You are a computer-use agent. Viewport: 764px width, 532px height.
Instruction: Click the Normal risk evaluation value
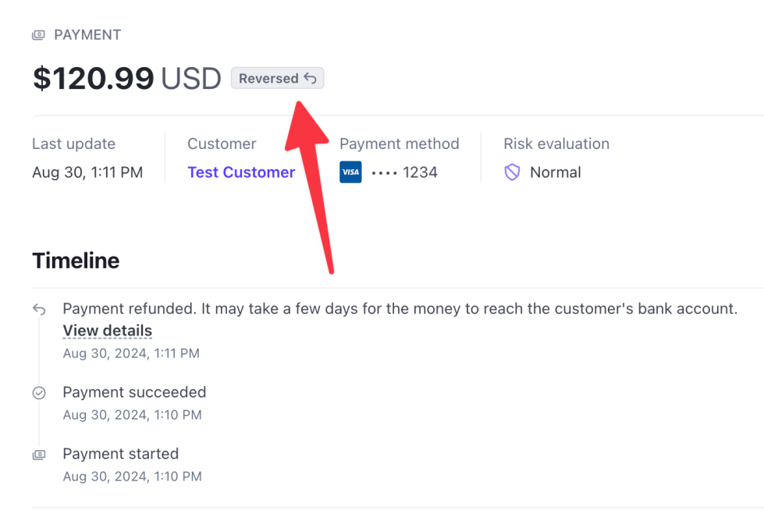coord(555,172)
